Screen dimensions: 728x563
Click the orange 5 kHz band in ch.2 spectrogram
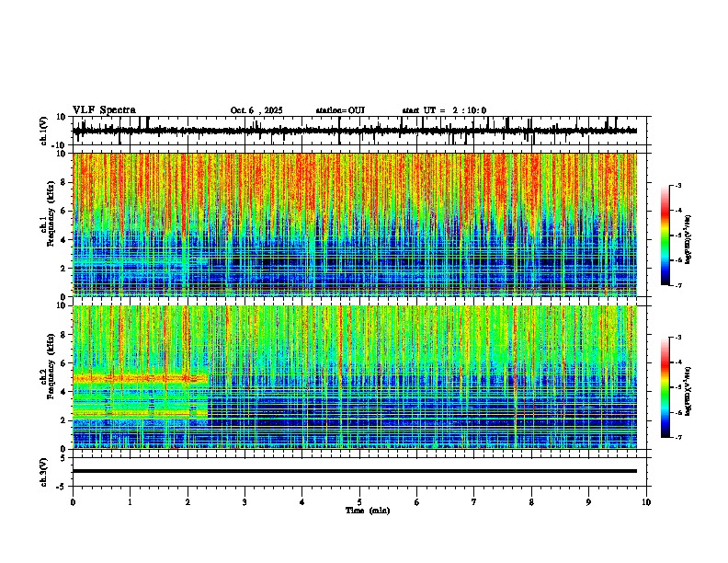click(x=141, y=379)
